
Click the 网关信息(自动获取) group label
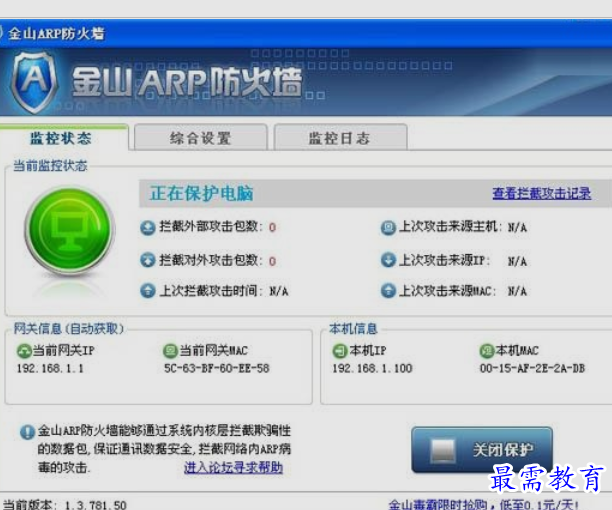tap(69, 329)
